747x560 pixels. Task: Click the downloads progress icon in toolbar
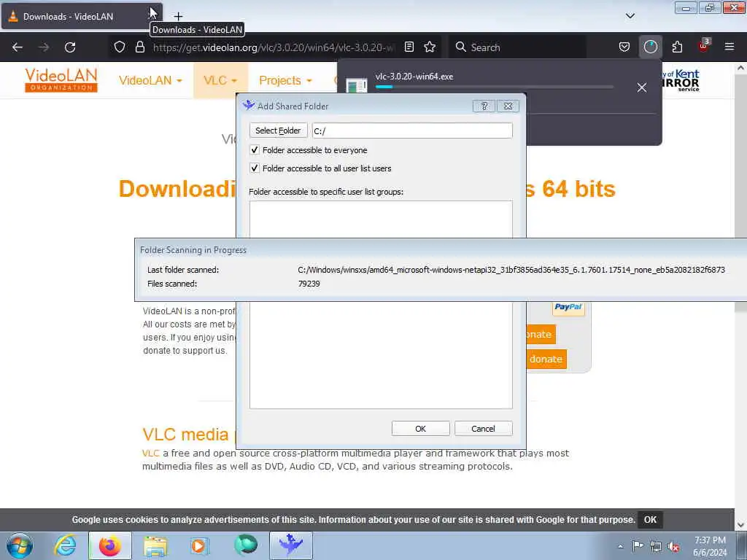coord(650,47)
